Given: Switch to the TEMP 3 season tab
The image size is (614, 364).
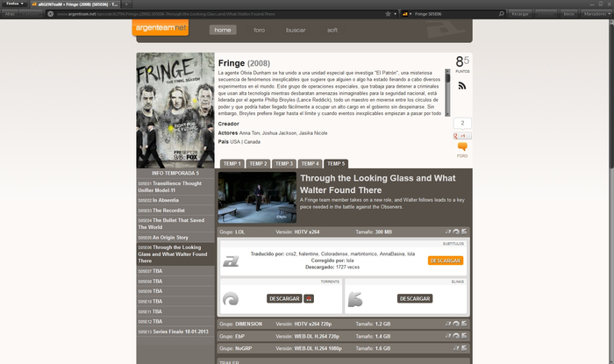Looking at the screenshot, I should click(284, 164).
